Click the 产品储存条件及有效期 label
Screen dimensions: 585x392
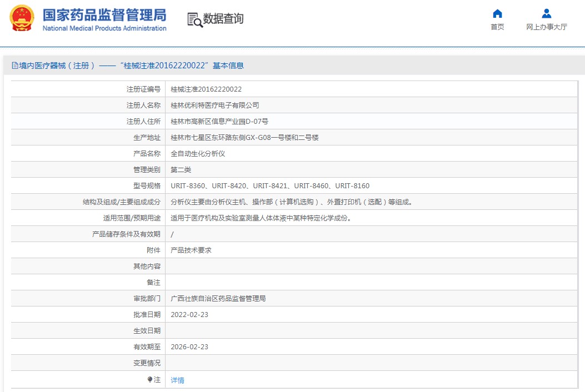click(x=127, y=234)
